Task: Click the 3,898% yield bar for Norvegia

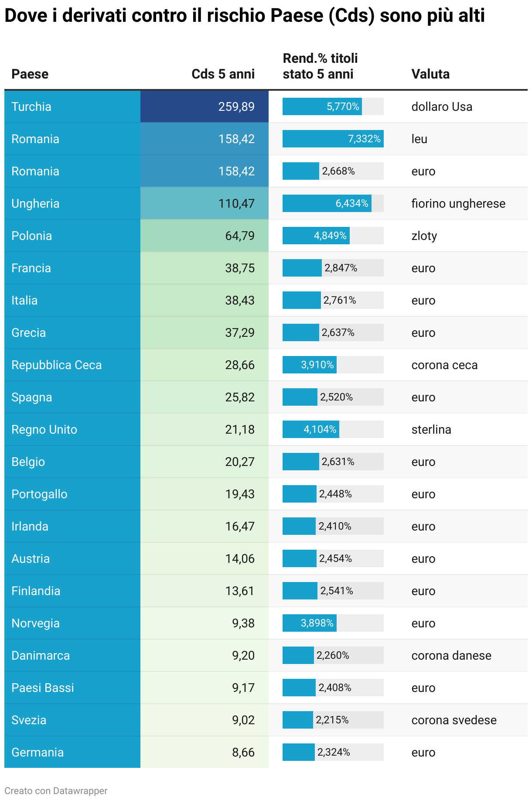Action: click(309, 623)
